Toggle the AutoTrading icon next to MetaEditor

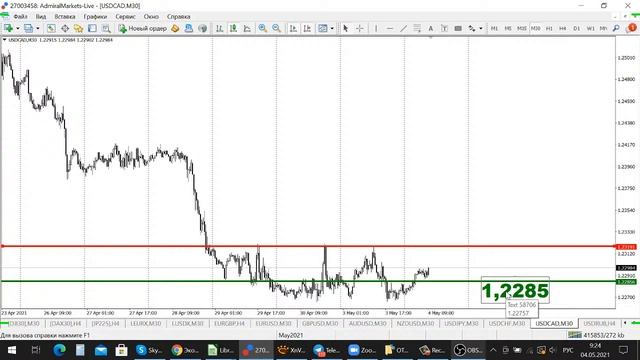189,28
